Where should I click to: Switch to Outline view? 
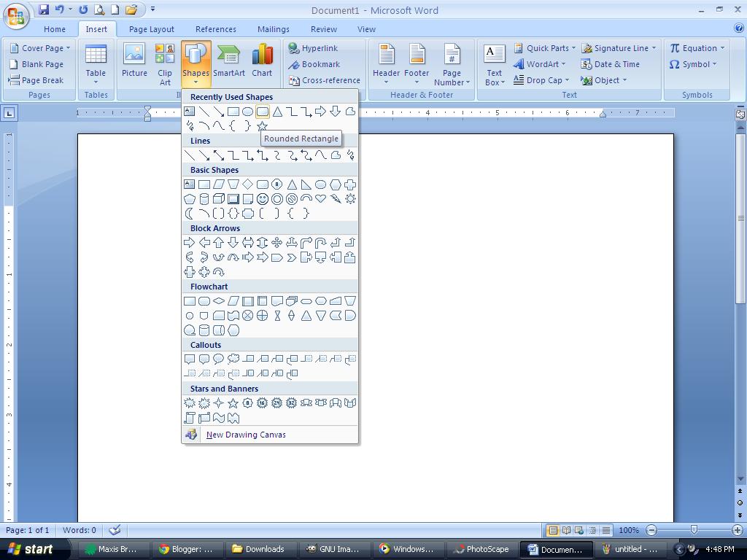tap(592, 530)
